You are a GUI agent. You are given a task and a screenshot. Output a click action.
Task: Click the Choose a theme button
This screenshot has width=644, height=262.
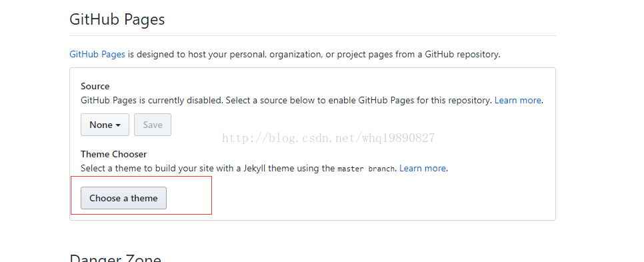[x=123, y=198]
